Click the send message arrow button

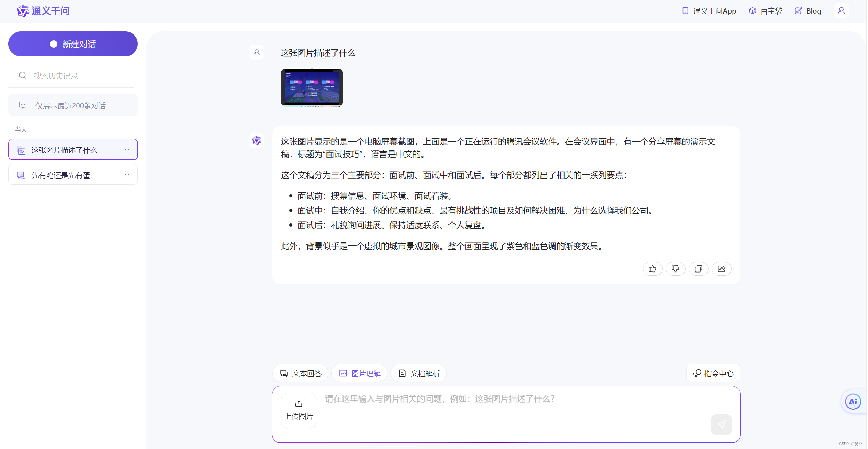coord(721,424)
